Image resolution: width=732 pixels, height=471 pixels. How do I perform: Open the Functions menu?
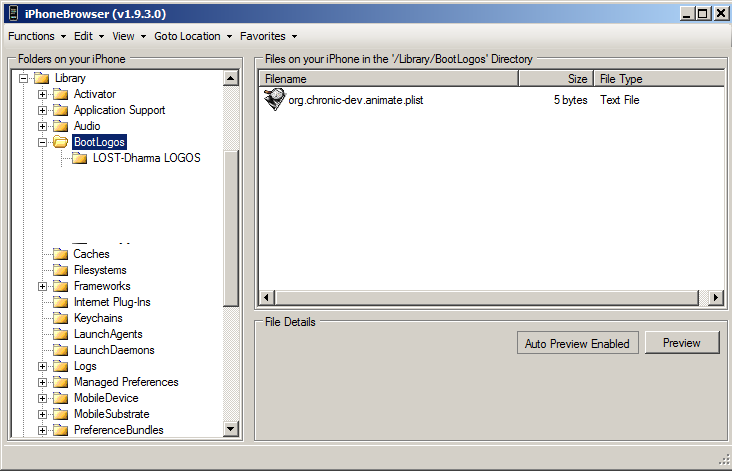point(35,36)
